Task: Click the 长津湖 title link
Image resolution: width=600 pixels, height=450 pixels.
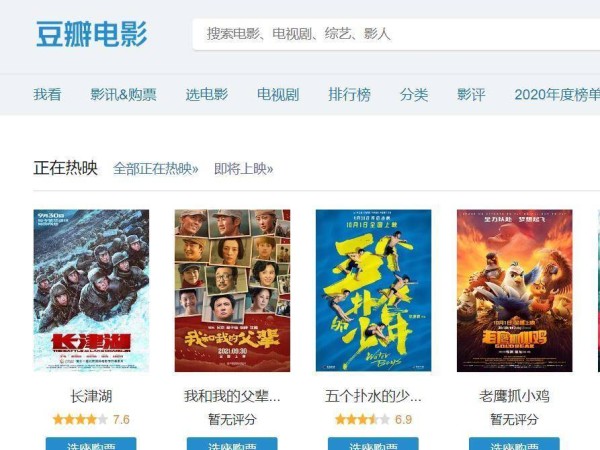Action: [x=91, y=396]
